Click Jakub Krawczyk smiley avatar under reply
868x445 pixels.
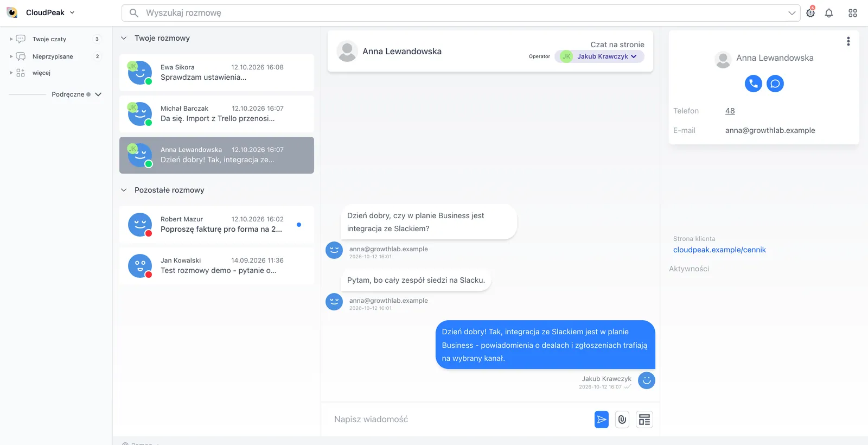pyautogui.click(x=647, y=380)
